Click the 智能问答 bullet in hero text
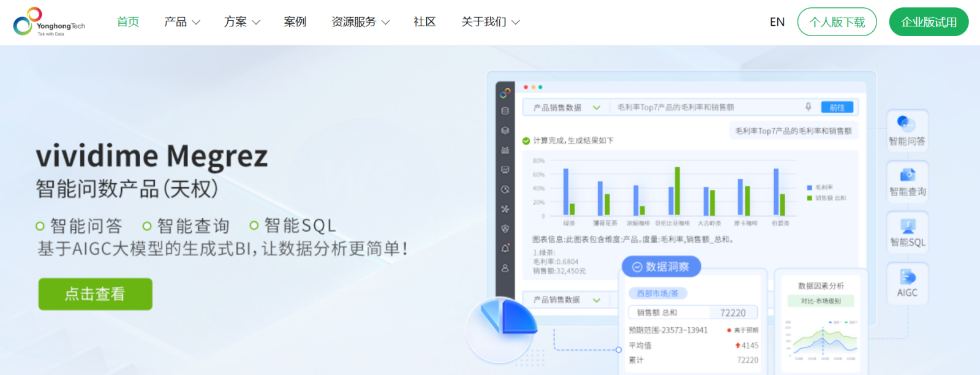980x375 pixels. [80, 226]
